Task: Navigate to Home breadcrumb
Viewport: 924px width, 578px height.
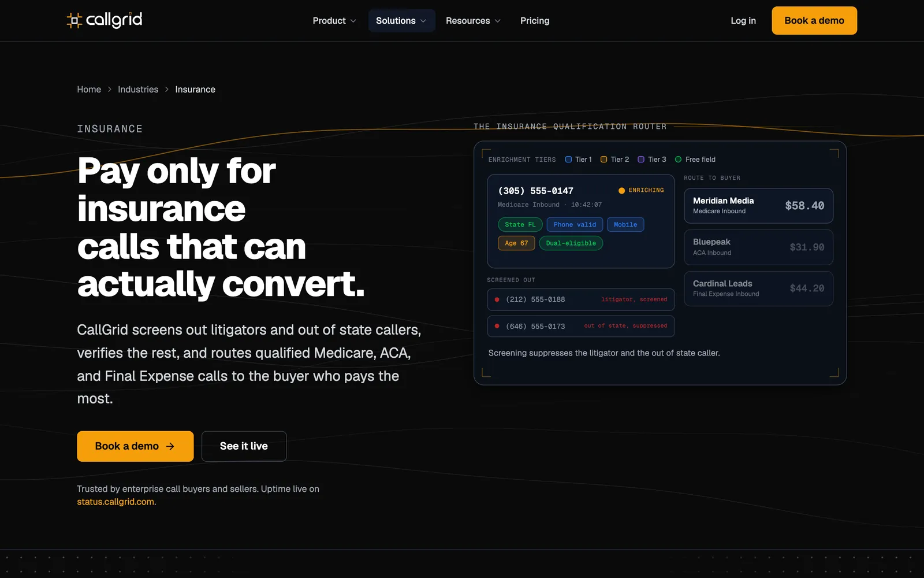Action: [x=89, y=90]
